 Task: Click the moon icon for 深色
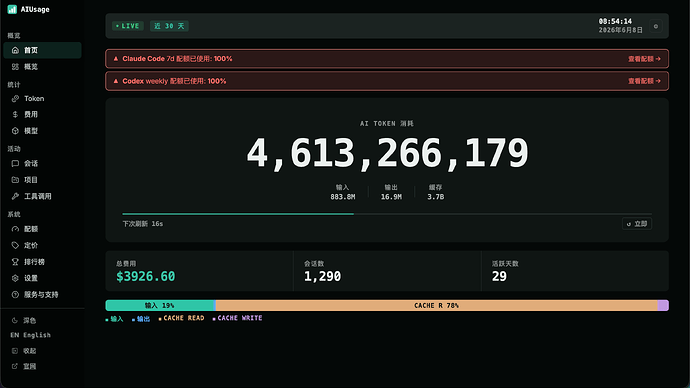[15, 320]
